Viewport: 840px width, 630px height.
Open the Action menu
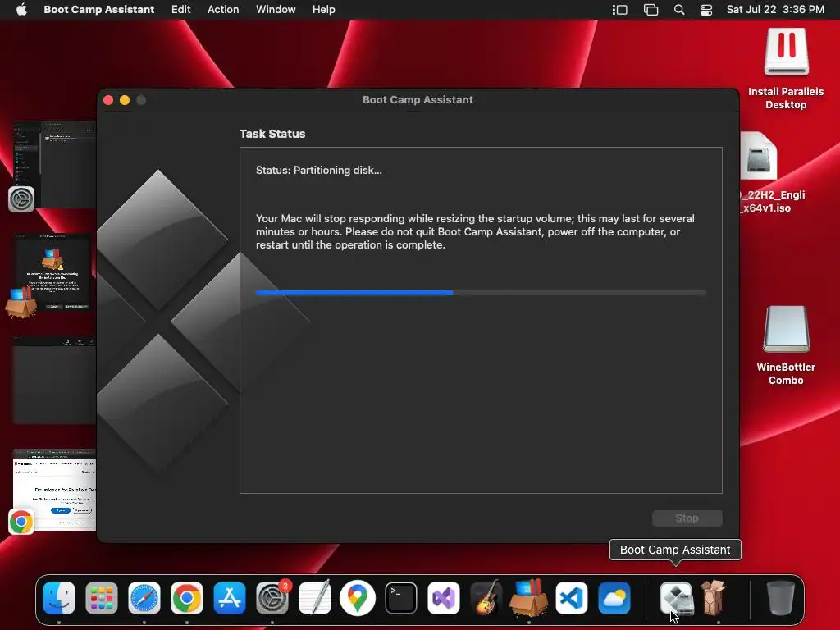pos(223,10)
